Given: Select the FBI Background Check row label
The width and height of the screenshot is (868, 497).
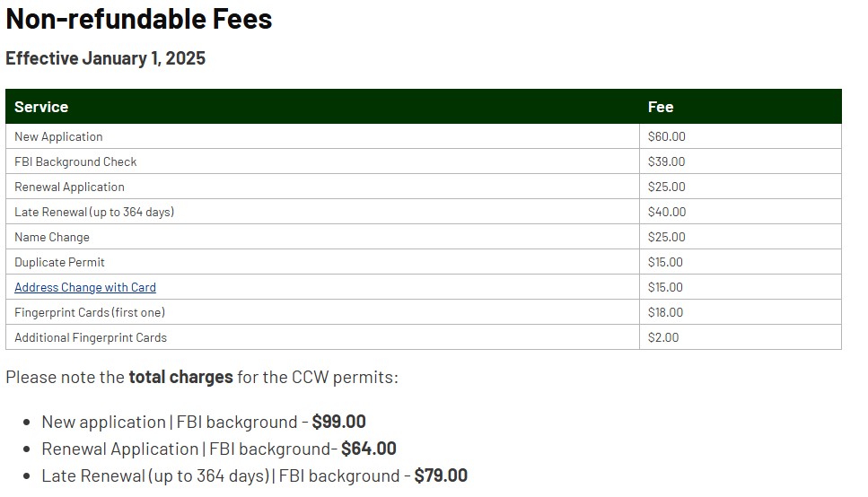Looking at the screenshot, I should click(x=75, y=162).
